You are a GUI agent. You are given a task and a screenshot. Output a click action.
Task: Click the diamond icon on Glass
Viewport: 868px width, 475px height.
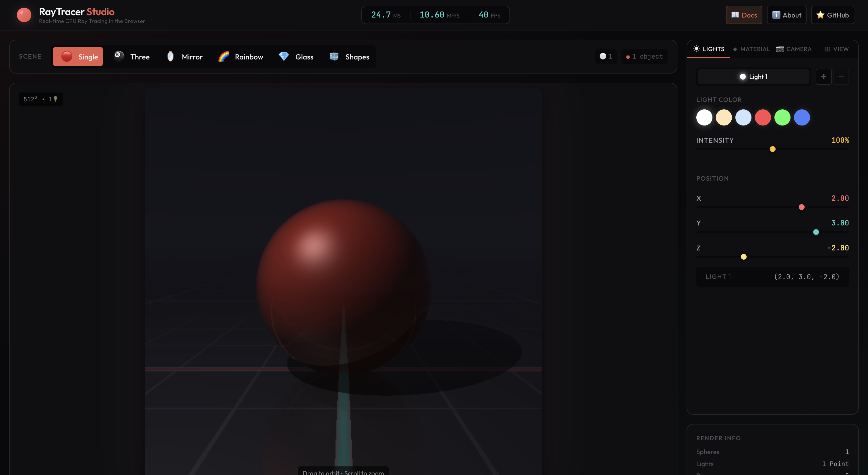pos(284,56)
